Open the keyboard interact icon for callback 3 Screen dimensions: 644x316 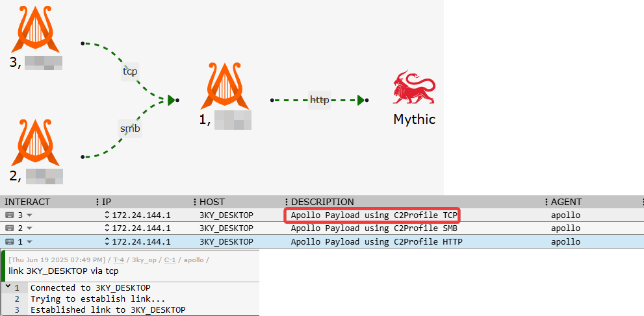[10, 215]
